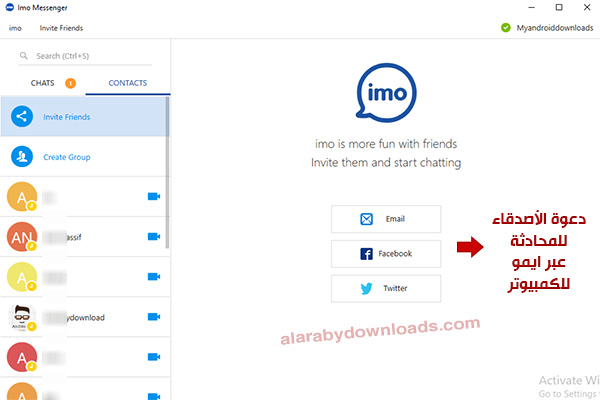
Task: Click the Email envelope icon
Action: [x=367, y=219]
